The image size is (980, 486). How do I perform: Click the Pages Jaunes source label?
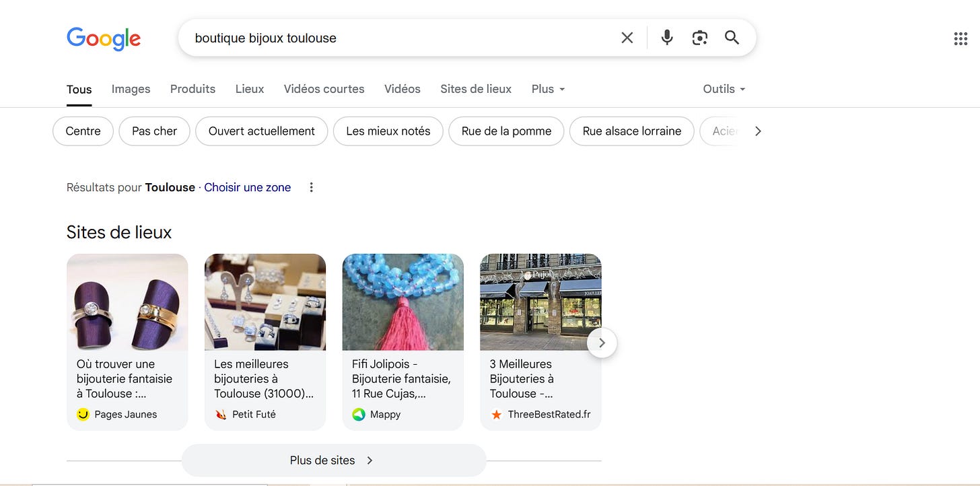click(x=126, y=415)
